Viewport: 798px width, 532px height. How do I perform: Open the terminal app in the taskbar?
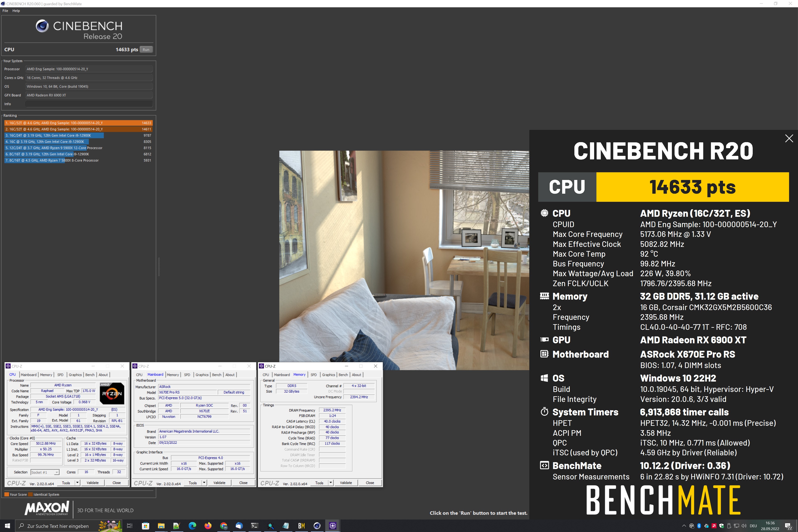coord(254,526)
